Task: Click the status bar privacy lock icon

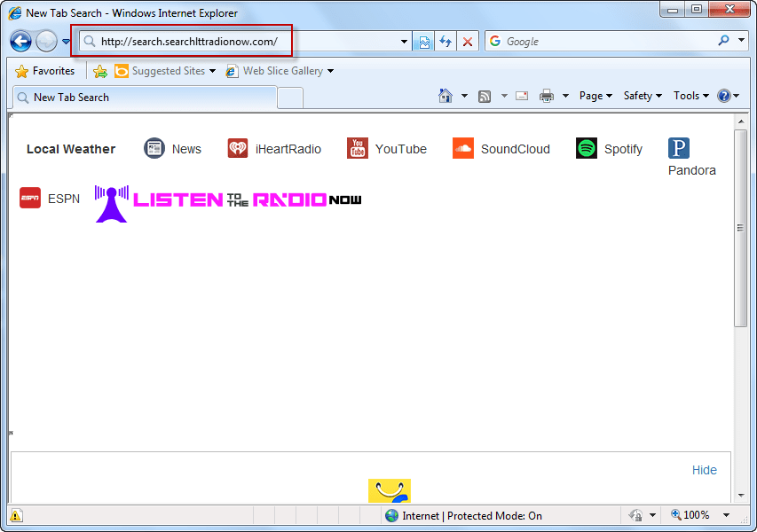Action: 635,516
